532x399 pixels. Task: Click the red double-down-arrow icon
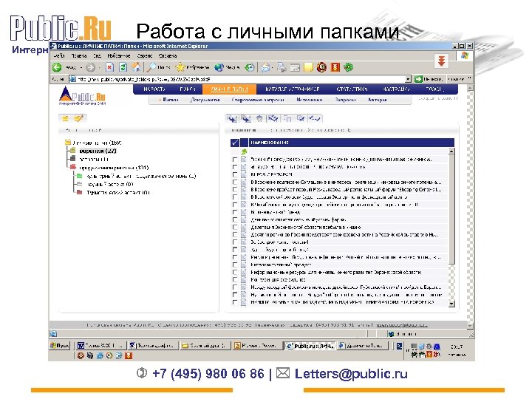pos(441,61)
